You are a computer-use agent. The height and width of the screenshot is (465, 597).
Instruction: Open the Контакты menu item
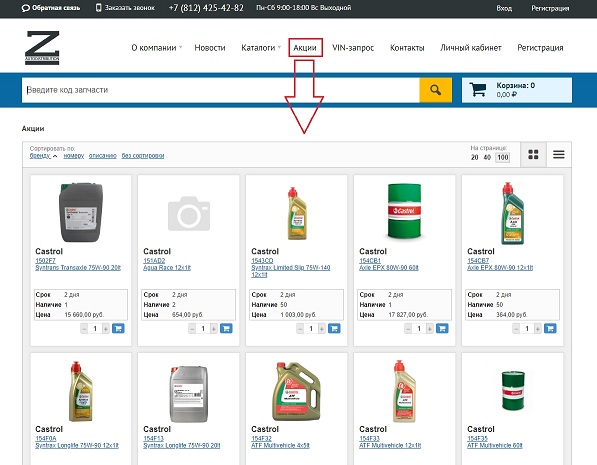(407, 48)
